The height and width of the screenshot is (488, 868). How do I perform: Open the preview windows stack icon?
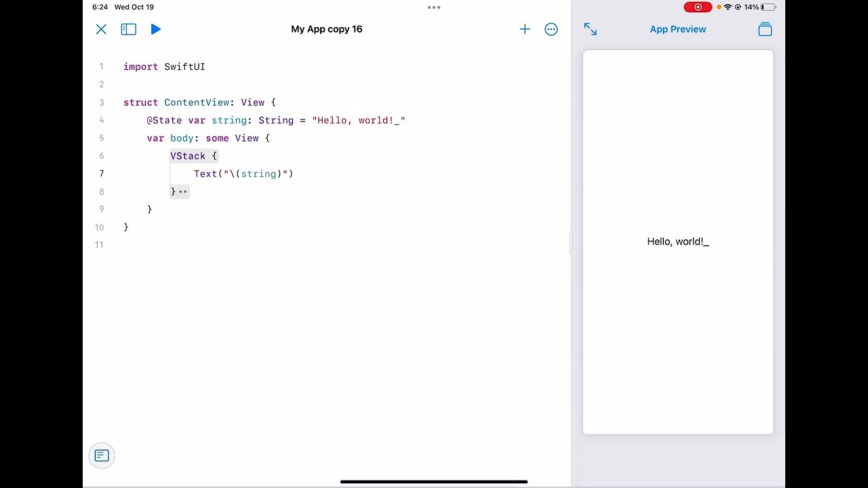[765, 29]
